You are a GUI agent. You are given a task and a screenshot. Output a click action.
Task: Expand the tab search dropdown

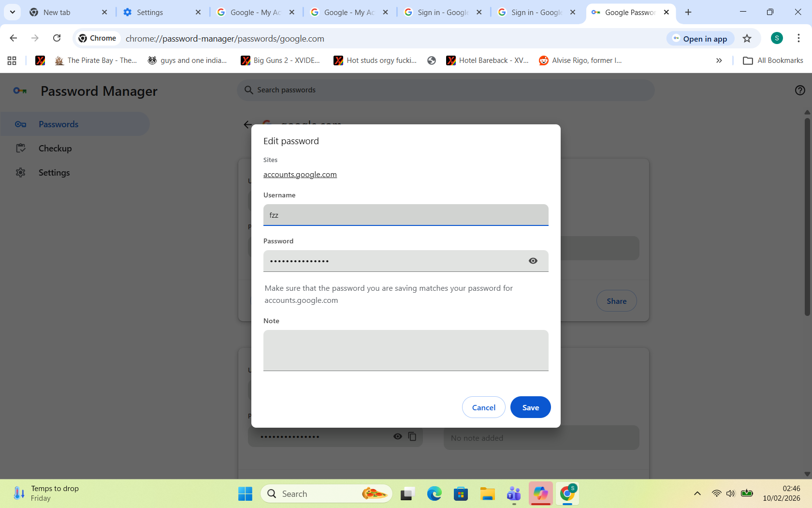(13, 12)
